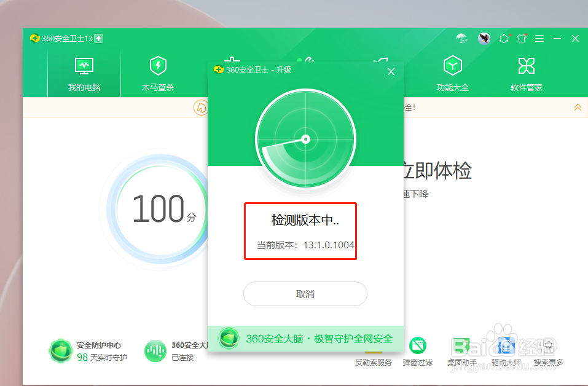Click the upgrade arrow icon beside 360安全卫士13
Viewport: 588px width, 386px height.
[99, 38]
